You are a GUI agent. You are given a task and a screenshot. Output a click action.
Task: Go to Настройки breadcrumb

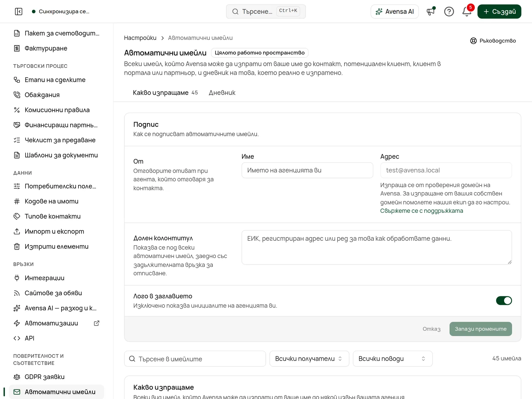140,38
